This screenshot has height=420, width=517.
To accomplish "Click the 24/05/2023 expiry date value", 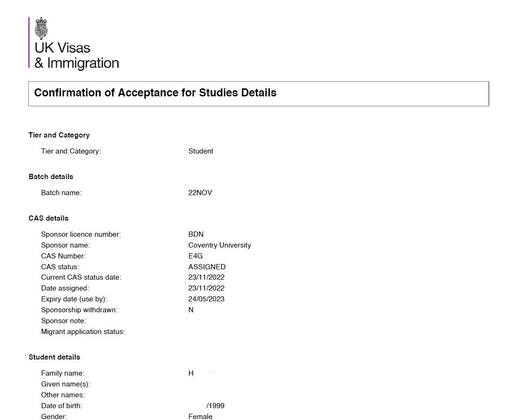I will 206,299.
